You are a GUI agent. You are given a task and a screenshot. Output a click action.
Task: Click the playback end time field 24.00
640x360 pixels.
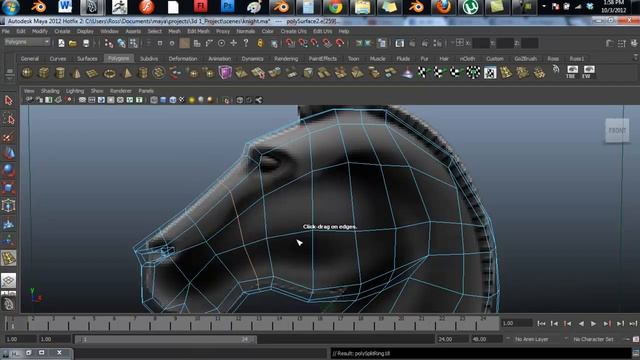coord(452,339)
